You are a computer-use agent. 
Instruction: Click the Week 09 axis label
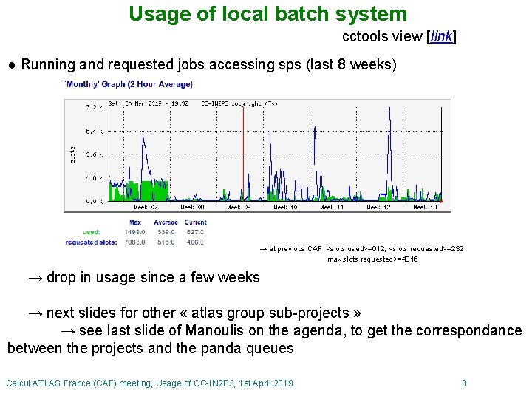tap(239, 207)
